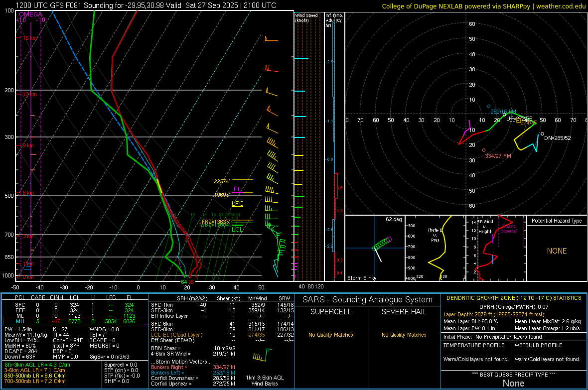Click the LCL level label

pyautogui.click(x=237, y=230)
